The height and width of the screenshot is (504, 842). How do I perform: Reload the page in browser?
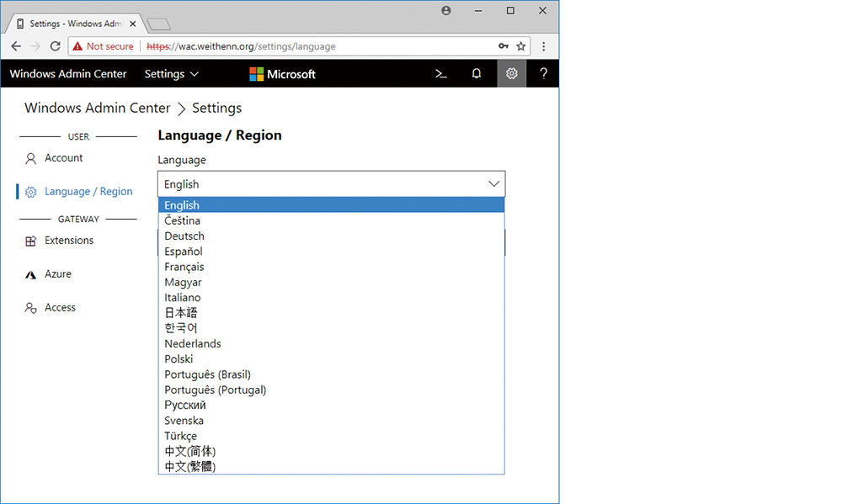(56, 46)
